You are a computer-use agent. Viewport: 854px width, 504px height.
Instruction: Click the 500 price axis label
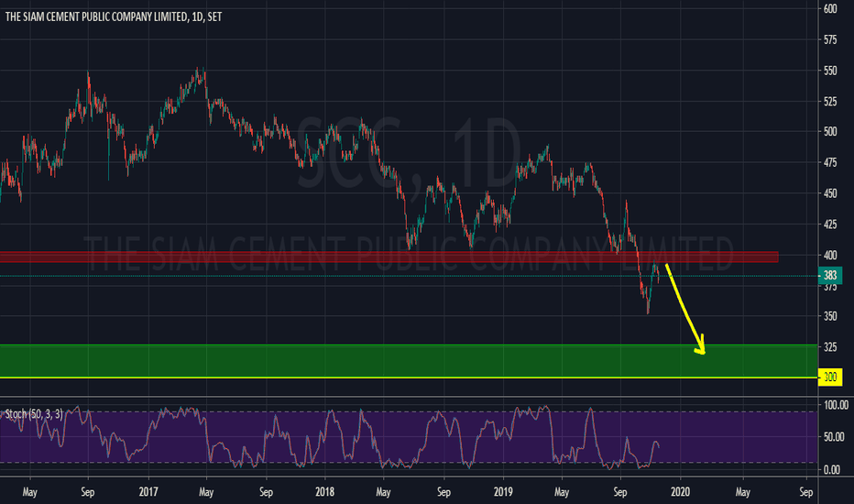tap(830, 132)
